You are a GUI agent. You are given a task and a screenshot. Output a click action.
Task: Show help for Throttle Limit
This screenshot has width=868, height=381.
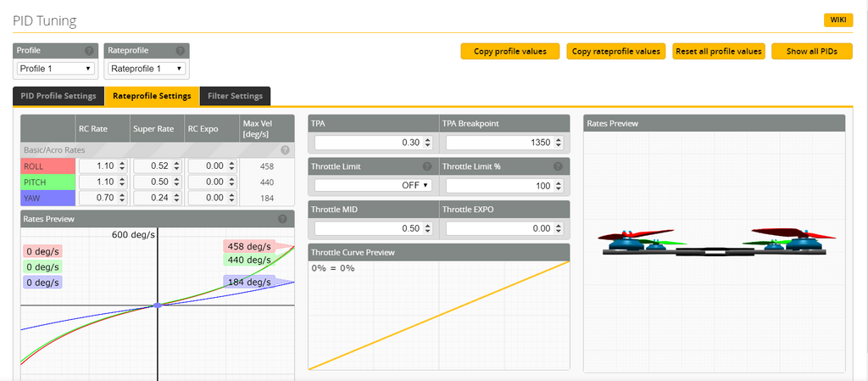coord(426,166)
